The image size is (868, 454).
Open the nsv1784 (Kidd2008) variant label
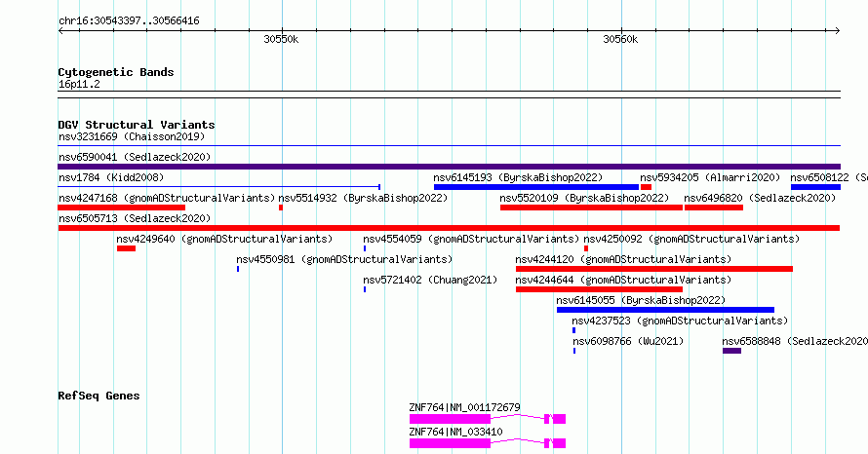click(111, 177)
